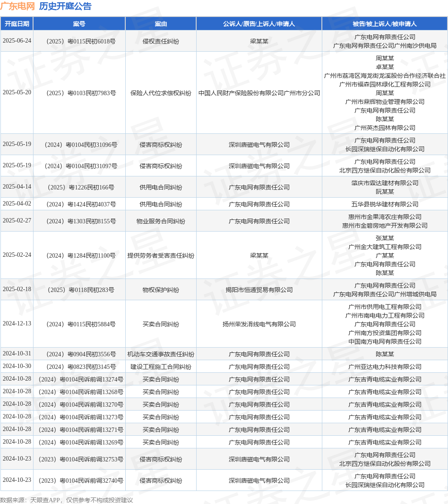Click the 案由 column header
This screenshot has width=448, height=504.
tap(160, 24)
